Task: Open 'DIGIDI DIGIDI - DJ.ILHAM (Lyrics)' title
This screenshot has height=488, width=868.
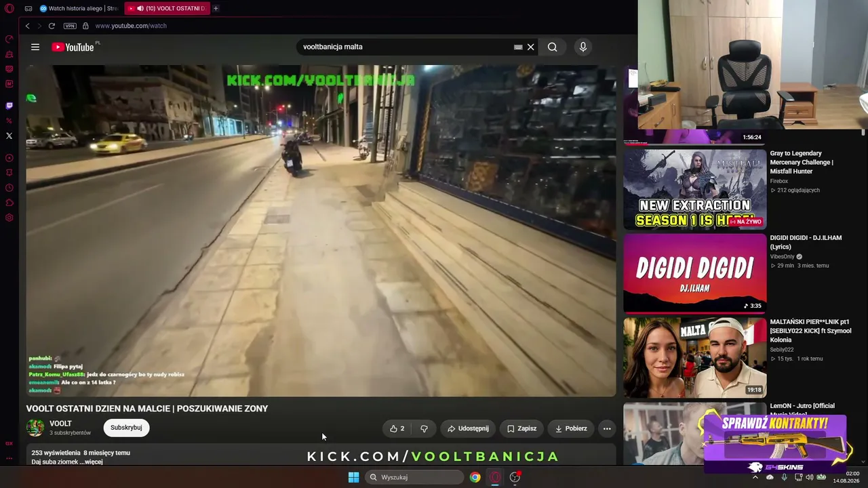Action: pyautogui.click(x=806, y=242)
